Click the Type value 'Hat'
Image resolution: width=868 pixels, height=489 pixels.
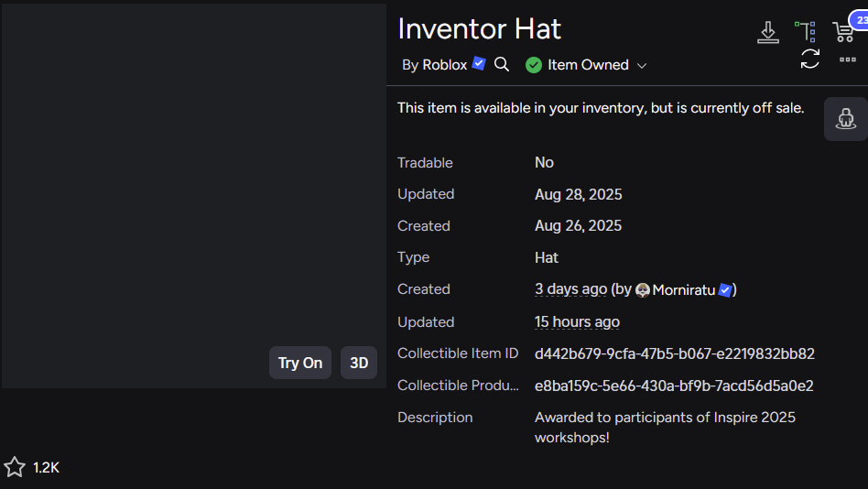coord(547,258)
